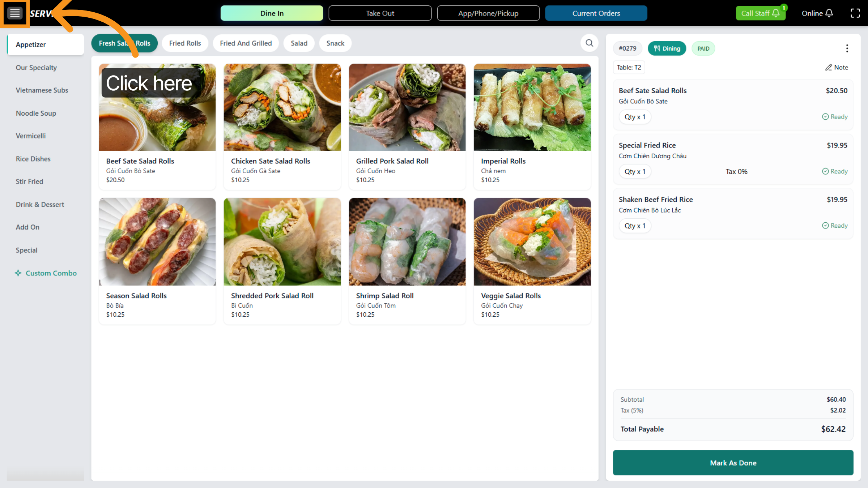The image size is (868, 488).
Task: Select the Fried Rolls filter chip
Action: 185,43
